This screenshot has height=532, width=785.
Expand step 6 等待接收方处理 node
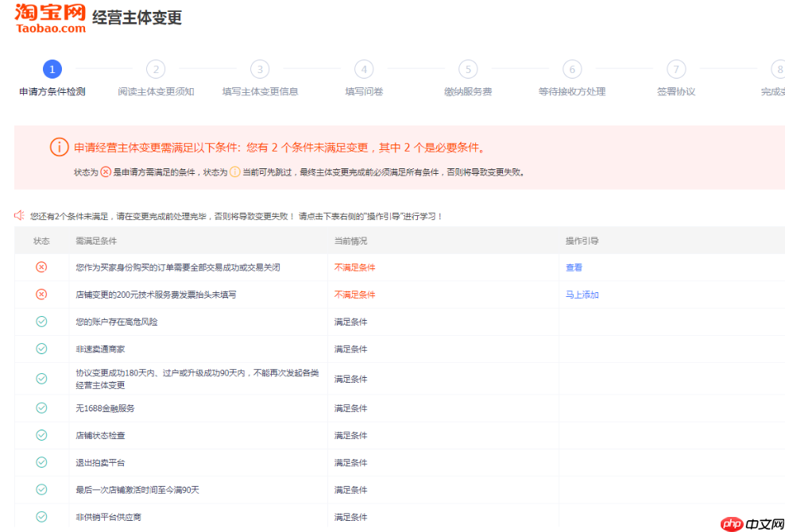pos(571,69)
